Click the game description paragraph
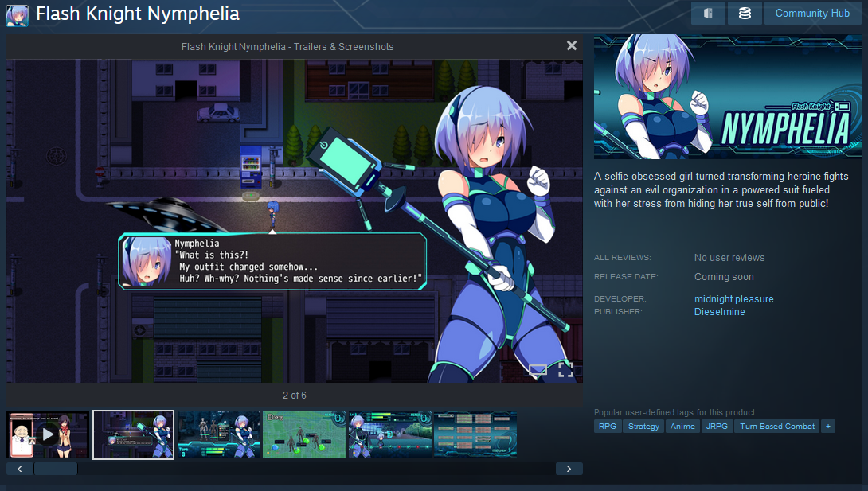This screenshot has height=491, width=868. (x=721, y=189)
